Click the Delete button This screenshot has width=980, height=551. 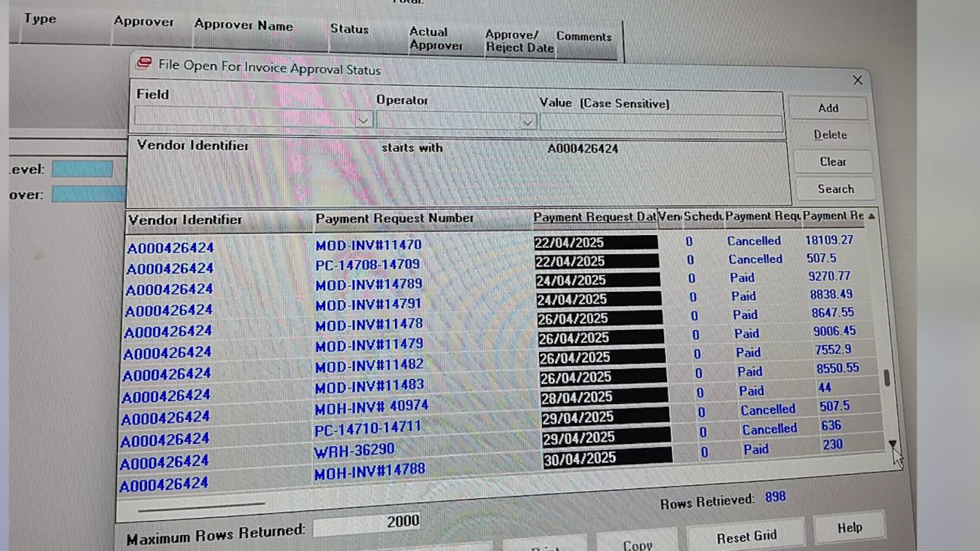point(830,135)
